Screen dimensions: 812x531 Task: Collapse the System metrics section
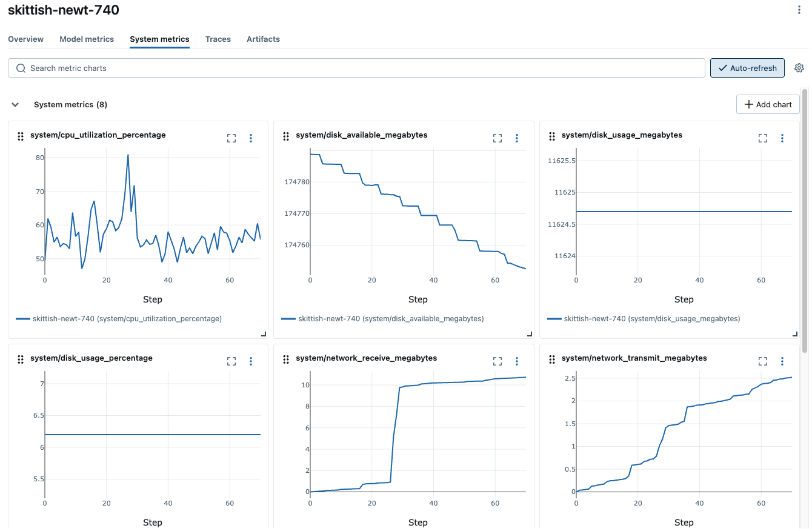(15, 104)
